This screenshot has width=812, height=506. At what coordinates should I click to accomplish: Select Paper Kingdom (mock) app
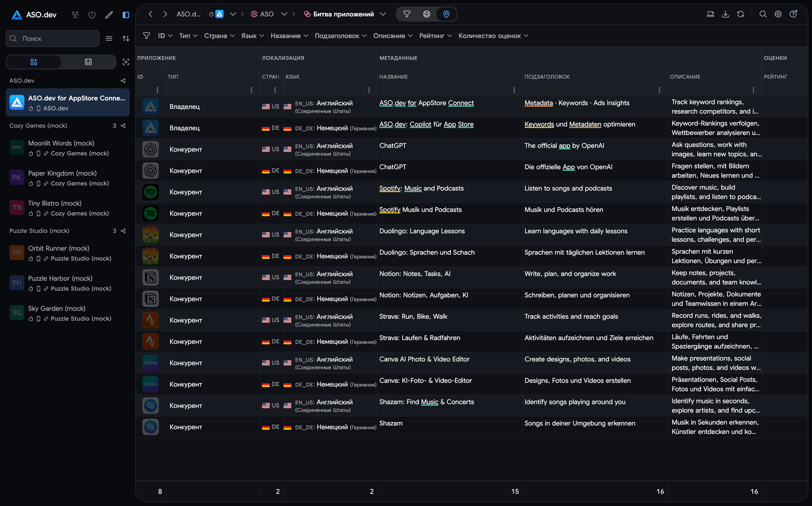click(68, 178)
